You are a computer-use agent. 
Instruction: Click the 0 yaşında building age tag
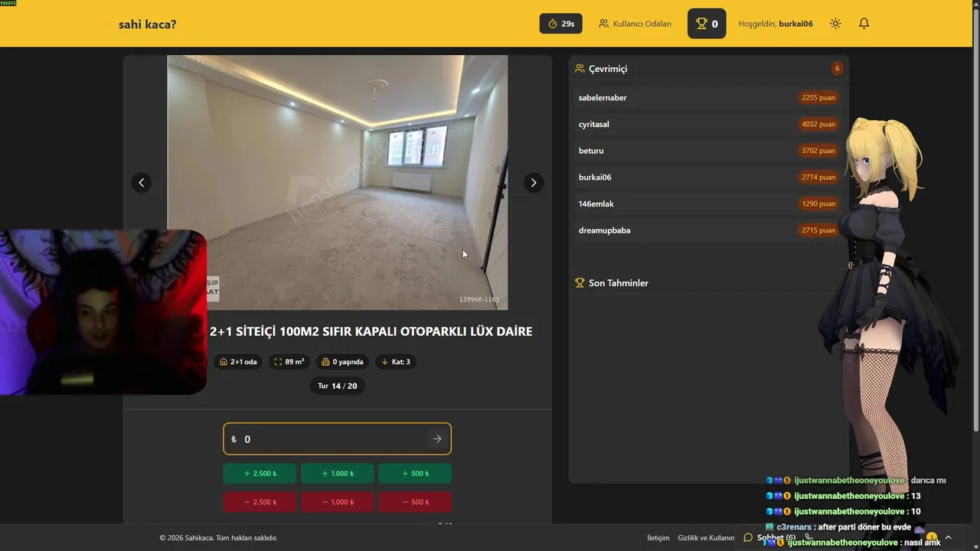pyautogui.click(x=342, y=362)
